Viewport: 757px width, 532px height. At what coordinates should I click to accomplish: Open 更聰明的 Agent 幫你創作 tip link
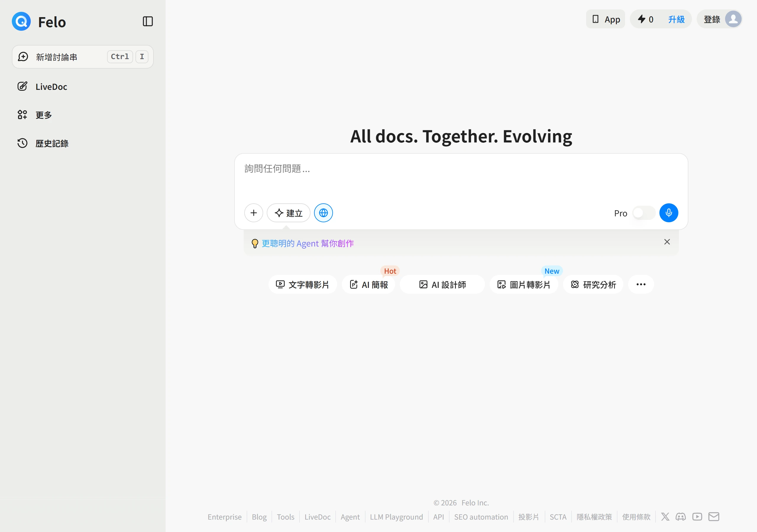point(308,243)
